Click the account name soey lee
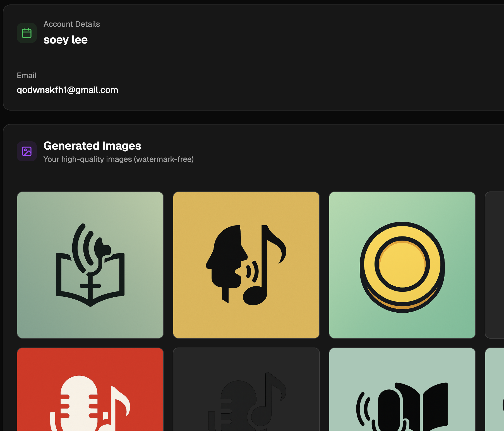504x431 pixels. coord(66,40)
